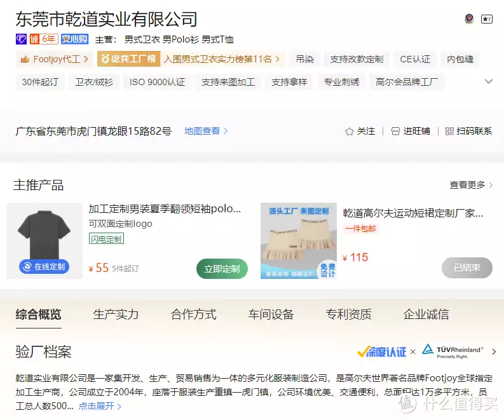Open the 车间设备 tab

click(271, 314)
